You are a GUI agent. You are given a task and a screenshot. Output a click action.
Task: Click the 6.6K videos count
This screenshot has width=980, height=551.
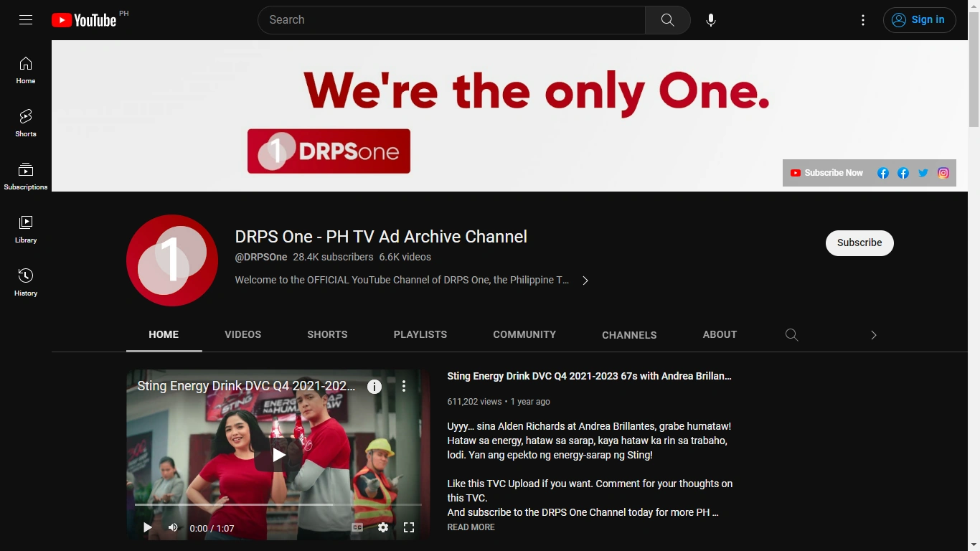[405, 257]
